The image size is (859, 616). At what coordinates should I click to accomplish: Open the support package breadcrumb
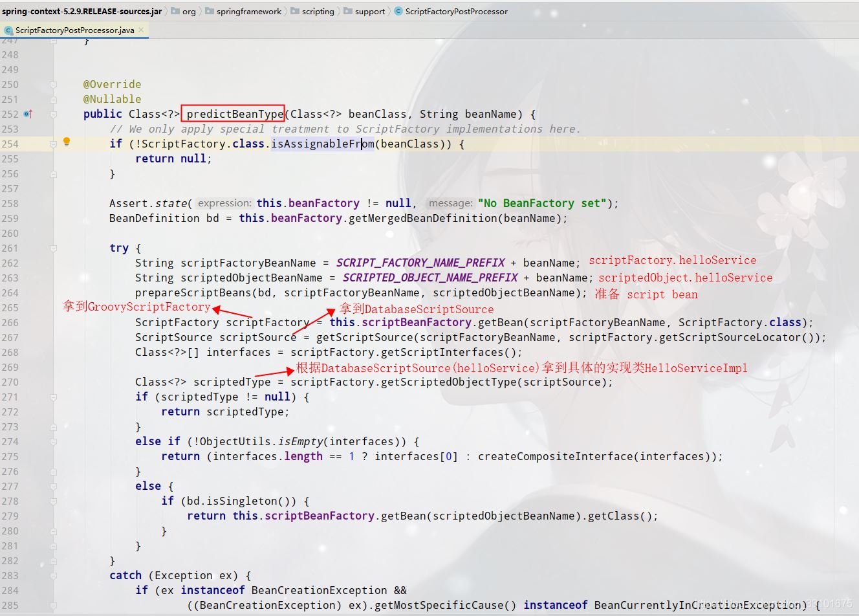tap(370, 11)
